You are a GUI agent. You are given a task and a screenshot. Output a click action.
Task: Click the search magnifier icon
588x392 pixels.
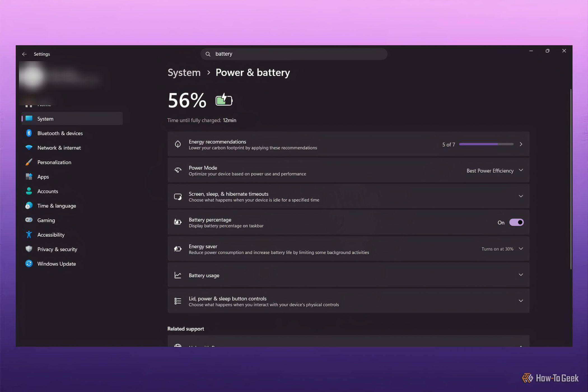coord(208,54)
